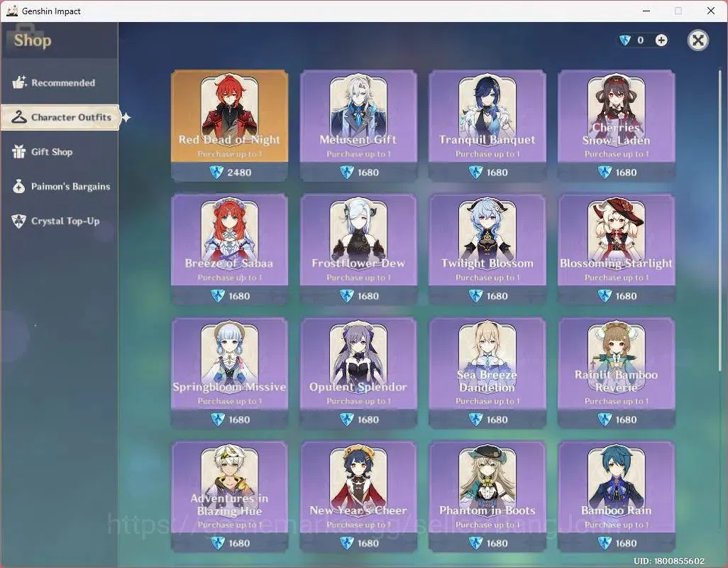This screenshot has width=728, height=568.
Task: Select Adventures in Blazing Hue outfit card
Action: 229,496
